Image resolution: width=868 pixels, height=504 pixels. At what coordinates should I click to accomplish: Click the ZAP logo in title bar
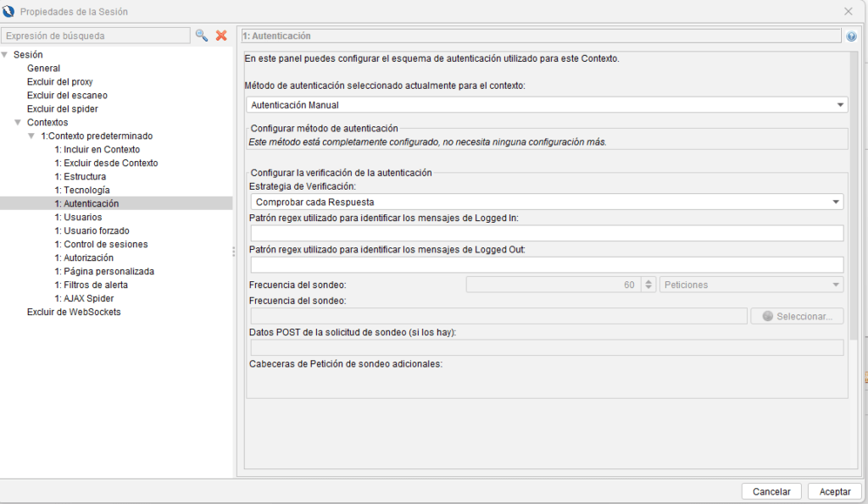9,11
